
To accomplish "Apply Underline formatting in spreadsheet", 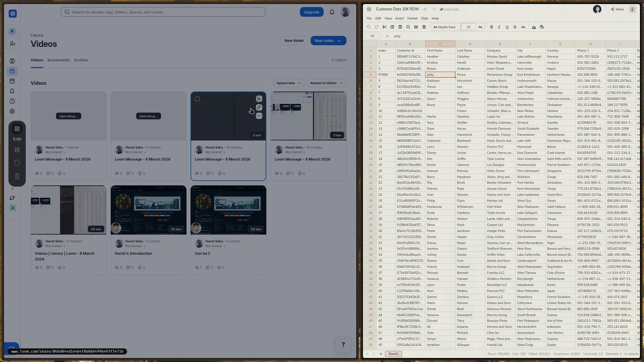I will 507,27.
